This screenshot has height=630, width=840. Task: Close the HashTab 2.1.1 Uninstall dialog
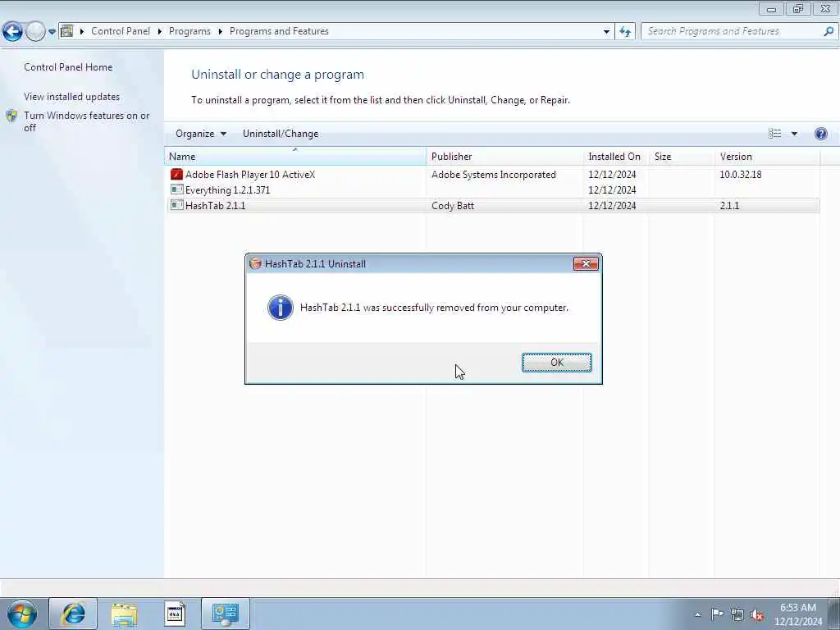point(586,263)
